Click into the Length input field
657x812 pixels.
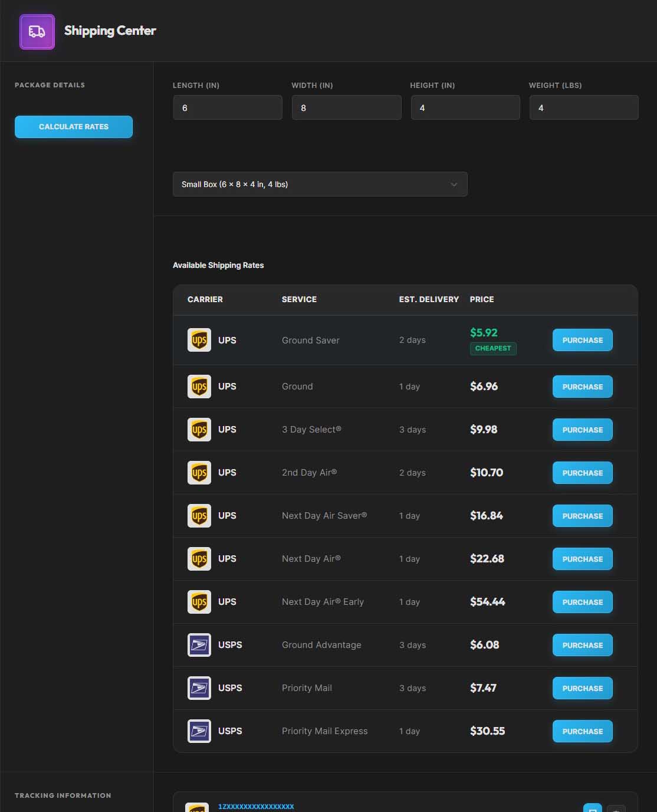228,108
